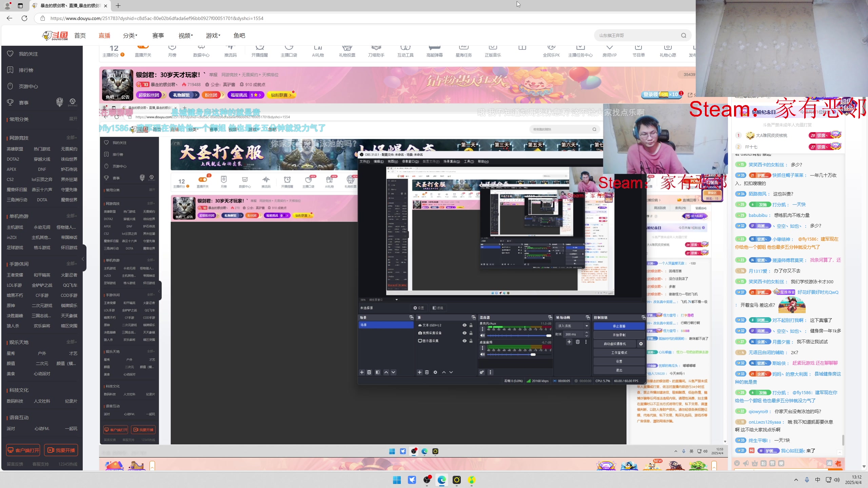Click chat panel vertical scrollbar
Viewport: 868px width, 488px height.
843,440
